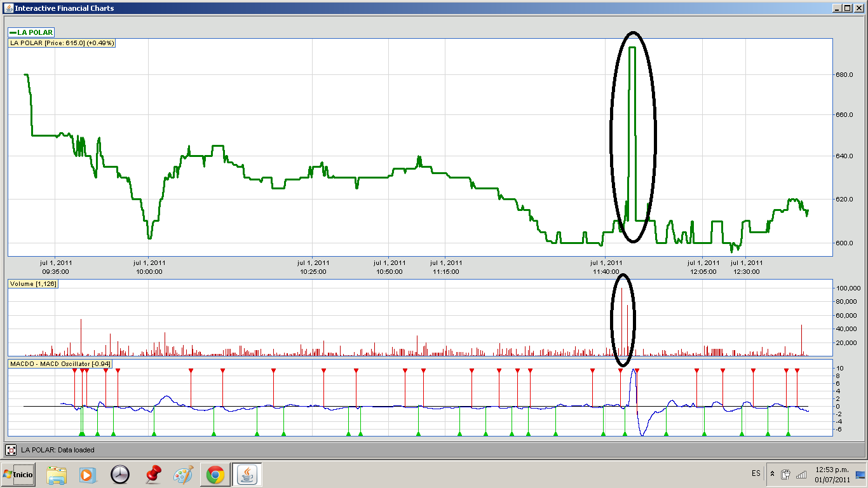
Task: Open the Inicio start menu
Action: tap(18, 474)
